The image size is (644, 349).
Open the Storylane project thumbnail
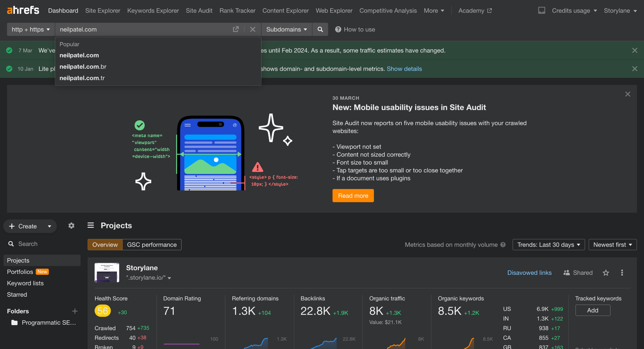tap(107, 273)
